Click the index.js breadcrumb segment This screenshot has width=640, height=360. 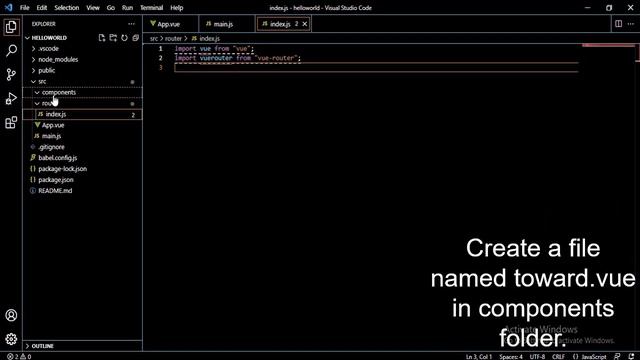click(x=206, y=38)
